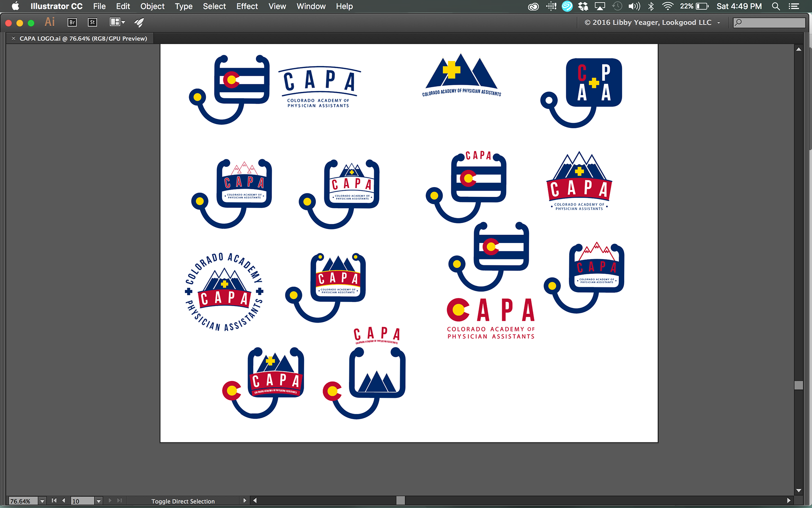Click the Toggle Direct Selection status text
The height and width of the screenshot is (508, 812).
183,501
